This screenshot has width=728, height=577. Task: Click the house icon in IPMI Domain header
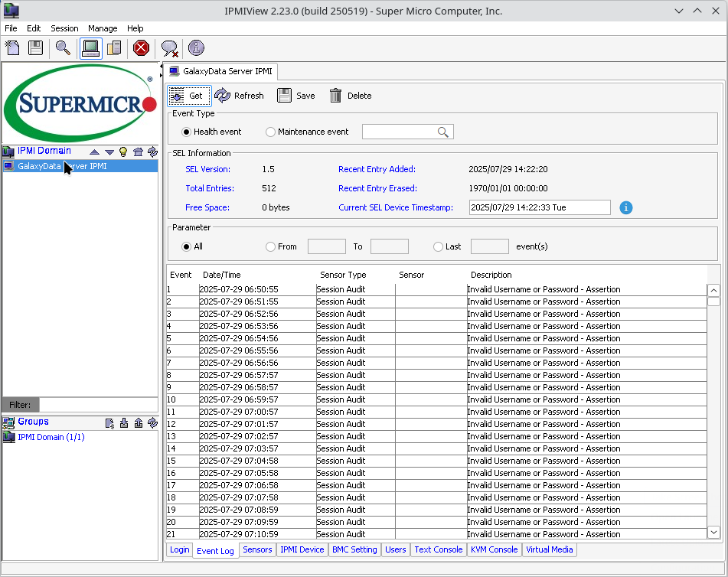pos(138,152)
